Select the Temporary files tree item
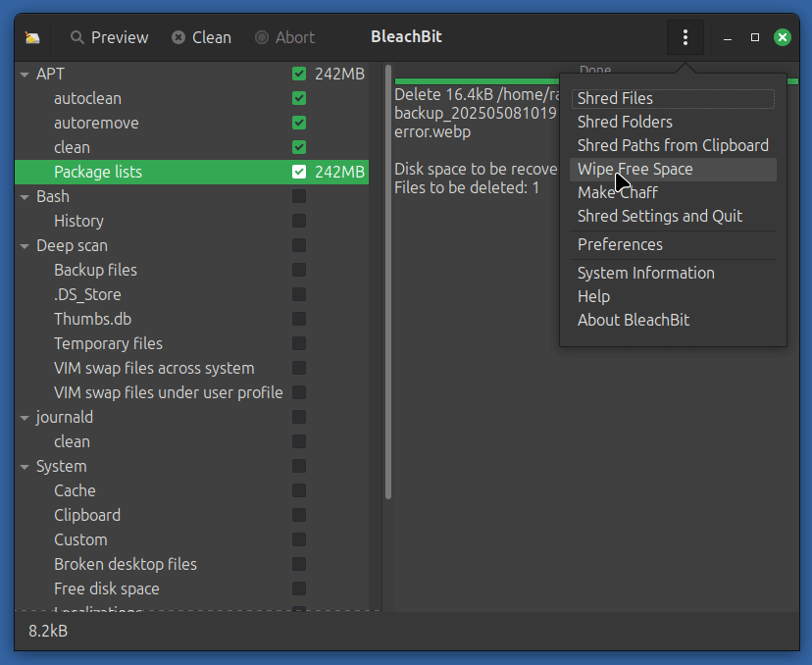This screenshot has width=812, height=665. [x=108, y=343]
